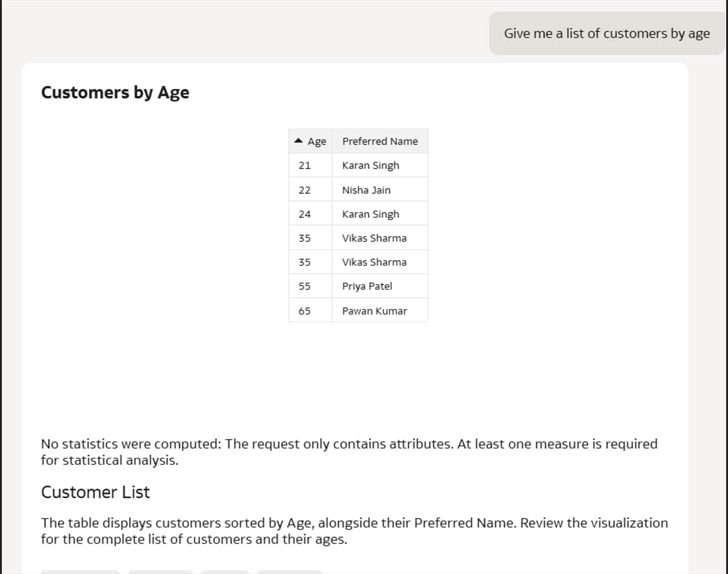
Task: Select the Nisha Jain table row
Action: 357,190
